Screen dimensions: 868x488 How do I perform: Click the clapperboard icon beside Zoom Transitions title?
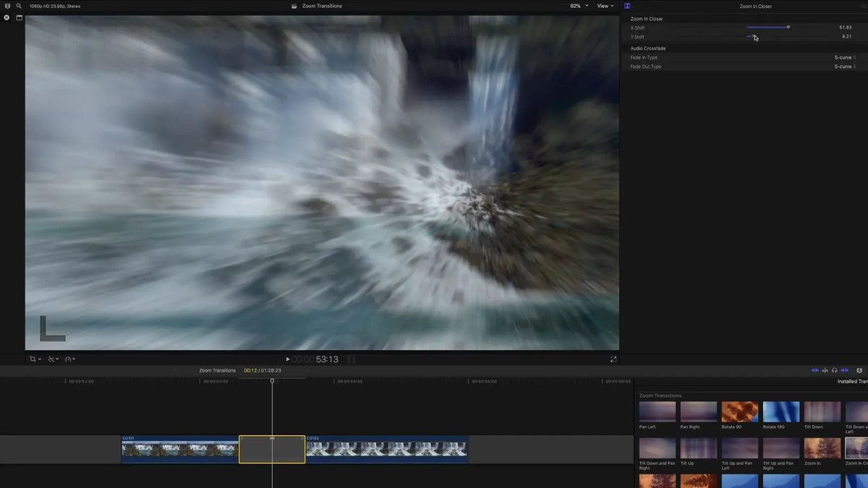(294, 6)
